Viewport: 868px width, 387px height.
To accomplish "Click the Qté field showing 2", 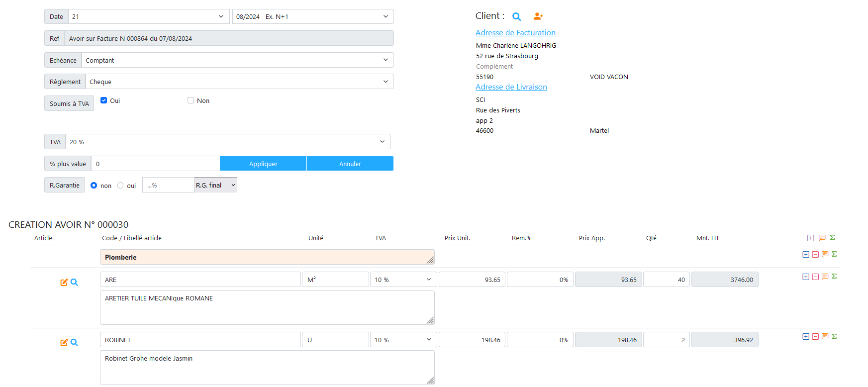I will coord(667,340).
